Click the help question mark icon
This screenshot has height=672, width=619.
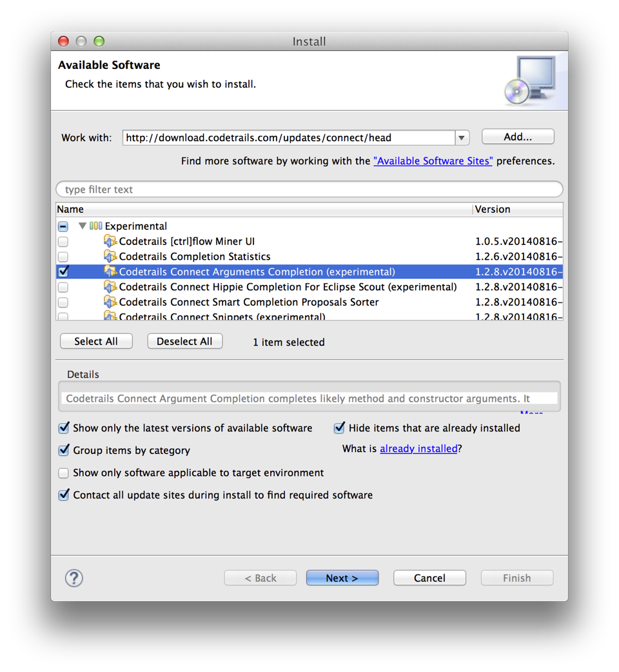74,578
